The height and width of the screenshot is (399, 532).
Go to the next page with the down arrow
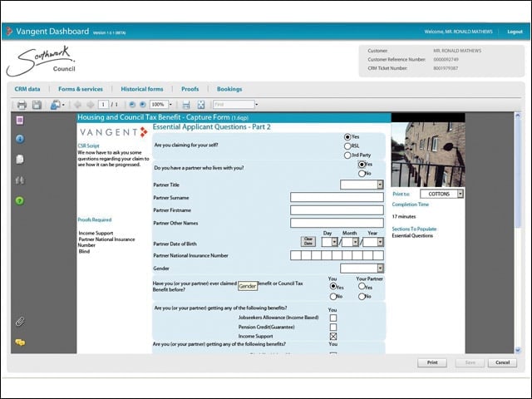pyautogui.click(x=91, y=105)
